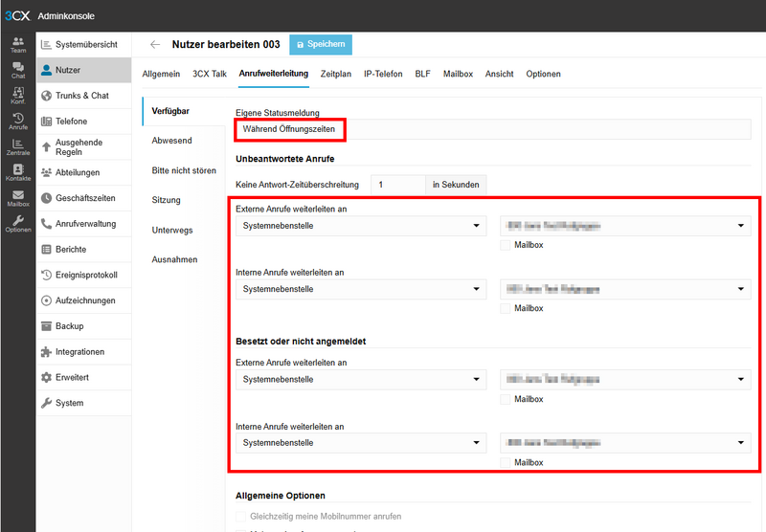The height and width of the screenshot is (532, 766).
Task: Open the Anrufe call history icon
Action: click(18, 122)
